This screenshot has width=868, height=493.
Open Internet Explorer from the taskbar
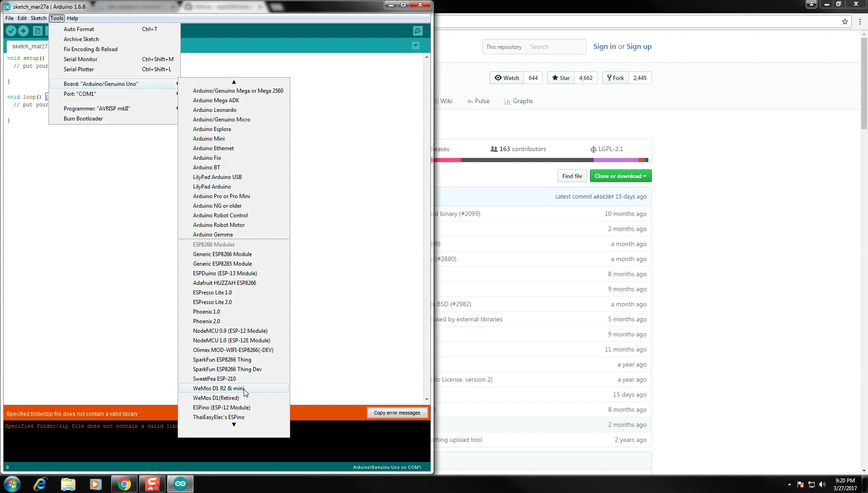40,484
